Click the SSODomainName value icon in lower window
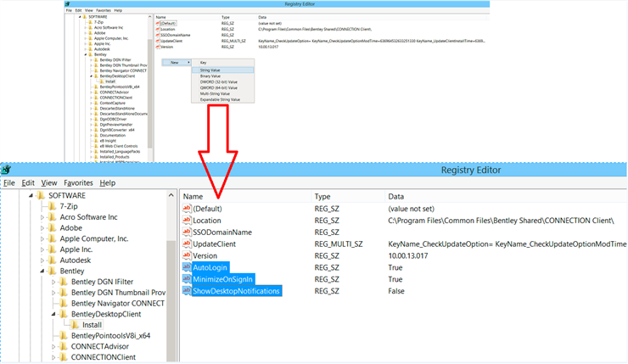 pos(187,232)
